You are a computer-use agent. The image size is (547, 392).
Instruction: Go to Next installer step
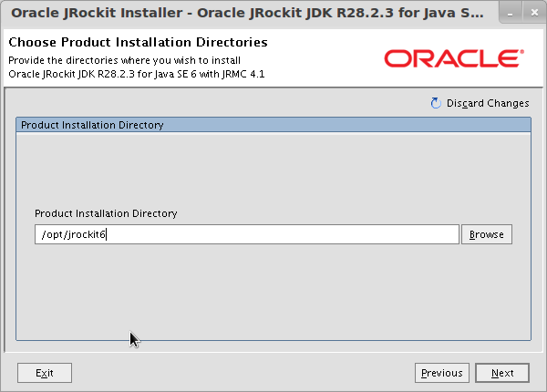click(502, 373)
